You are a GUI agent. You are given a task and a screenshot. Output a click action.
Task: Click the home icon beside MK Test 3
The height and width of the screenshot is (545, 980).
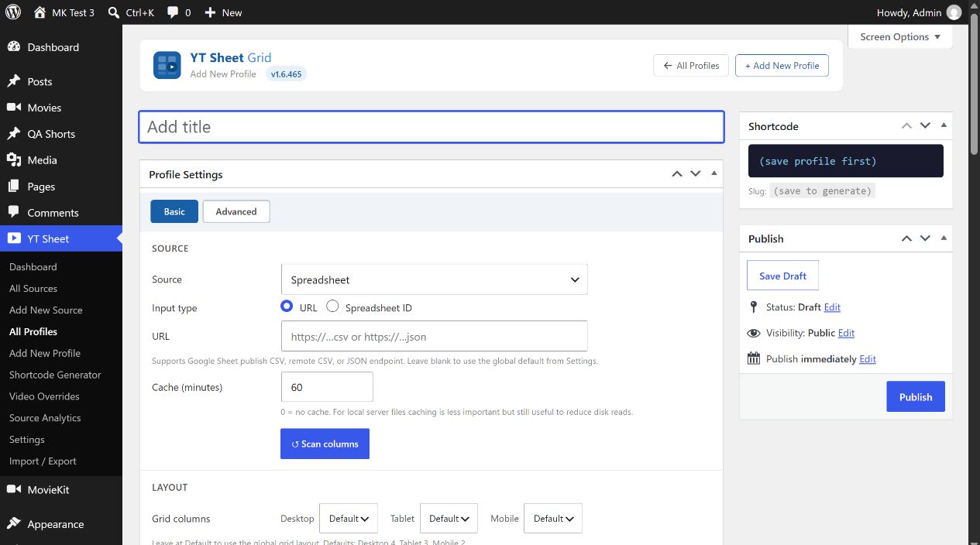40,12
